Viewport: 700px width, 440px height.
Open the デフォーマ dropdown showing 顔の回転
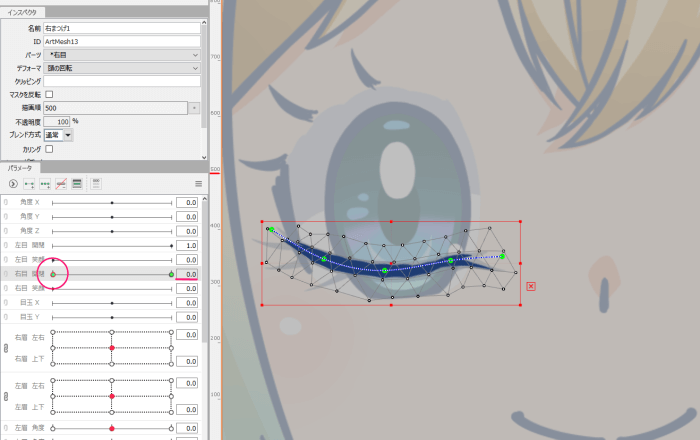[x=121, y=68]
